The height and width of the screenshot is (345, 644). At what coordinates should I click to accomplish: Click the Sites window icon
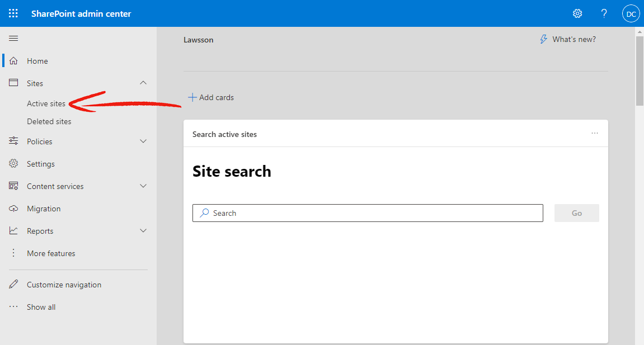coord(13,83)
